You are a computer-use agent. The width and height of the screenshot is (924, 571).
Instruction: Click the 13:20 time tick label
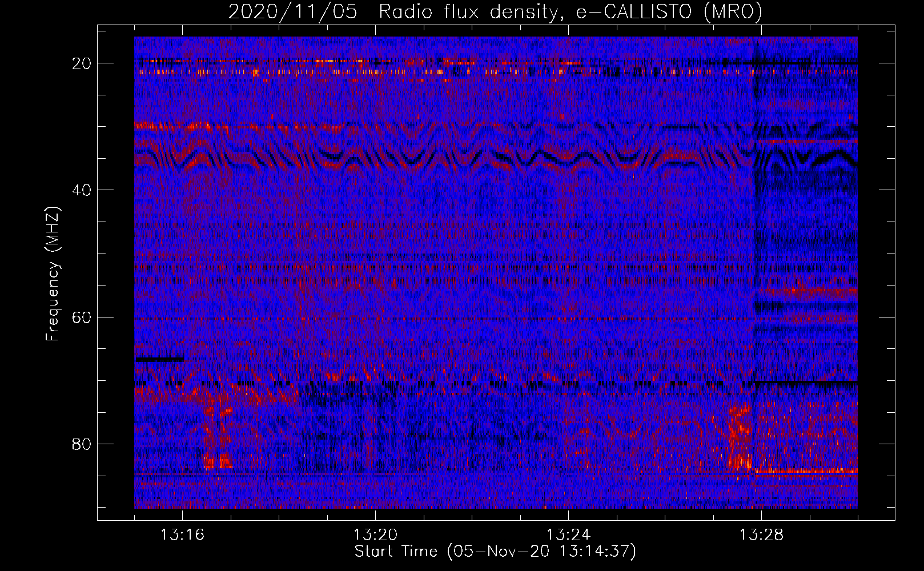point(375,535)
